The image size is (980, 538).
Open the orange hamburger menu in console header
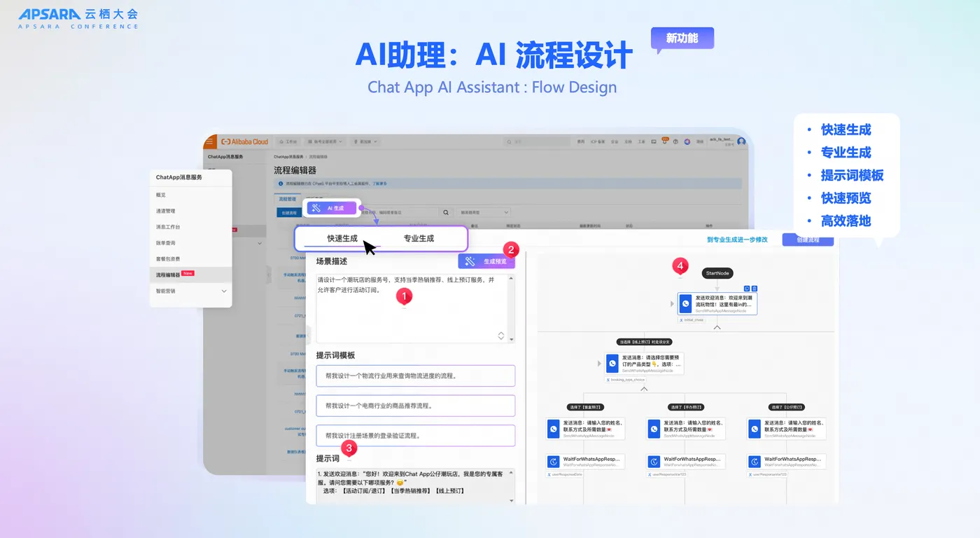(x=209, y=142)
